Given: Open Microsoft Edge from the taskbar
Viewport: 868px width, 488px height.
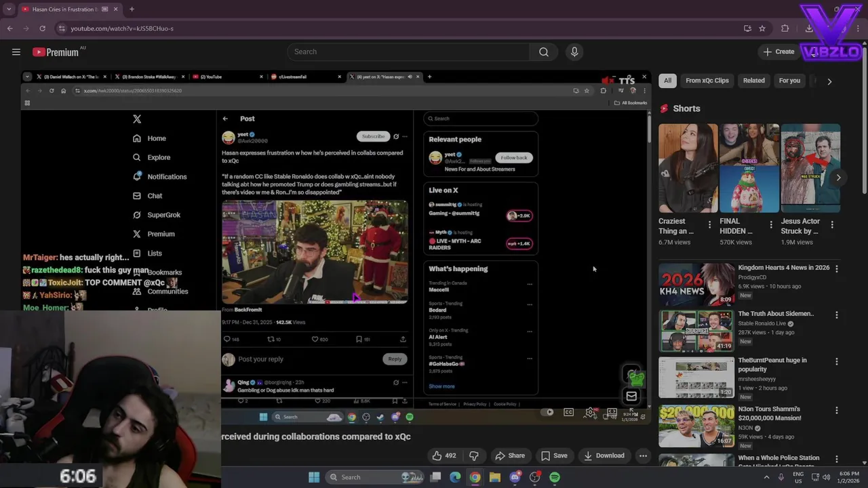Looking at the screenshot, I should (455, 477).
